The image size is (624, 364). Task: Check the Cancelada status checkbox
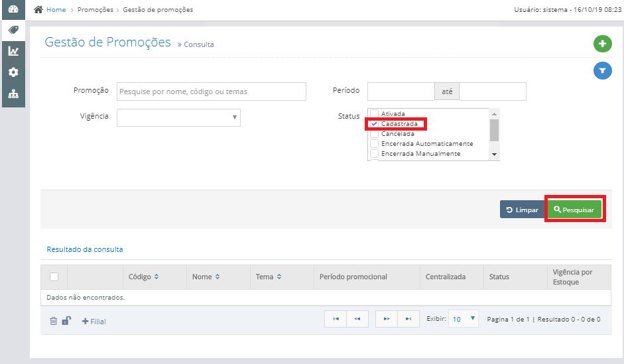374,134
